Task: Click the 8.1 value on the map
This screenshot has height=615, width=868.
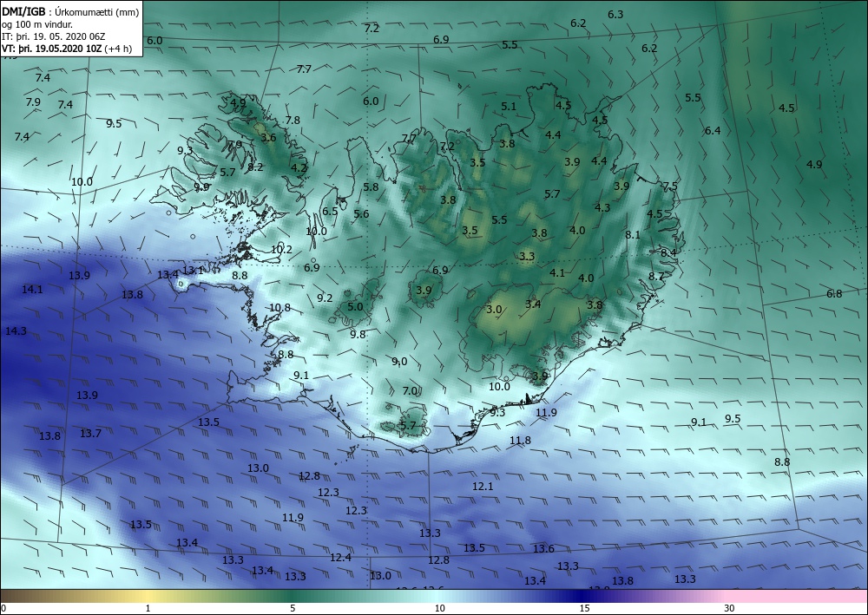Action: (632, 234)
